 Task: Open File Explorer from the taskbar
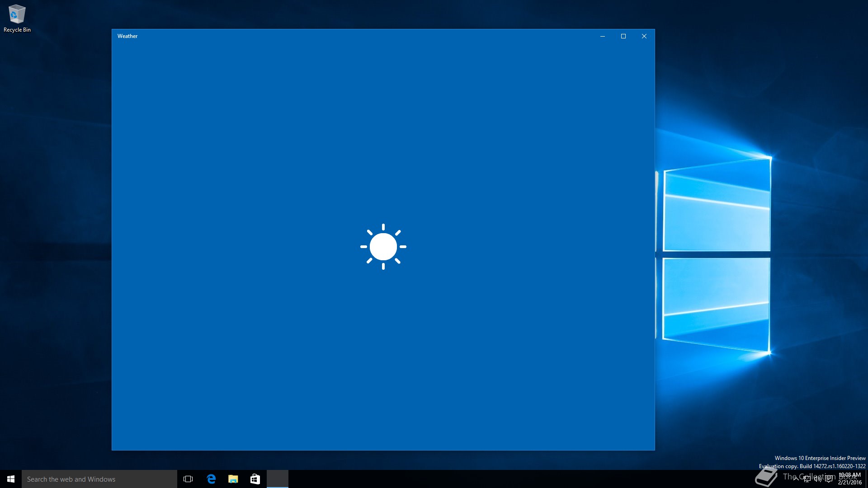tap(233, 479)
